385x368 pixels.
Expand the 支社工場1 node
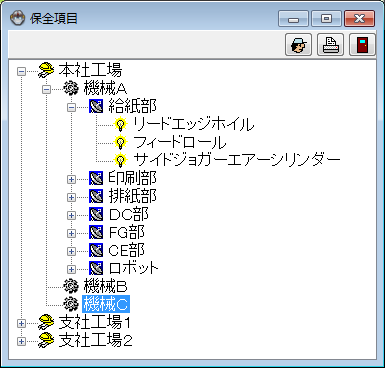(22, 323)
